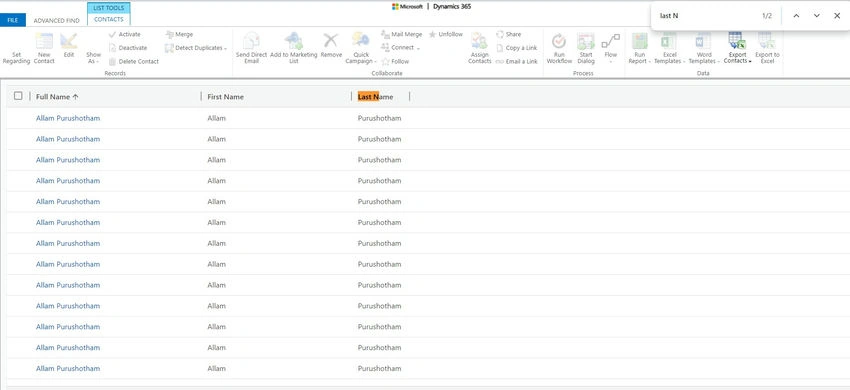Share the selected contacts
This screenshot has height=390, width=850.
tap(508, 34)
